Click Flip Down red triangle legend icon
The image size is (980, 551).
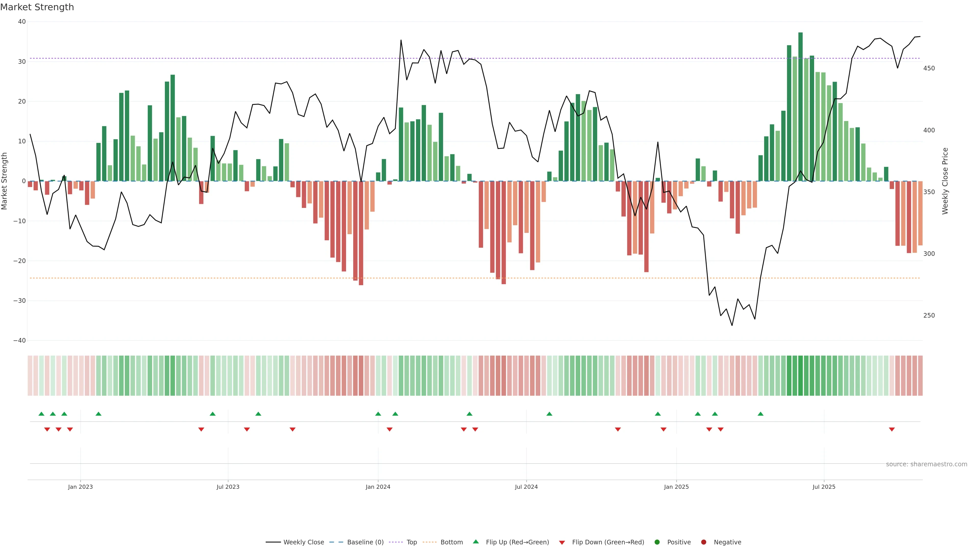pos(562,543)
